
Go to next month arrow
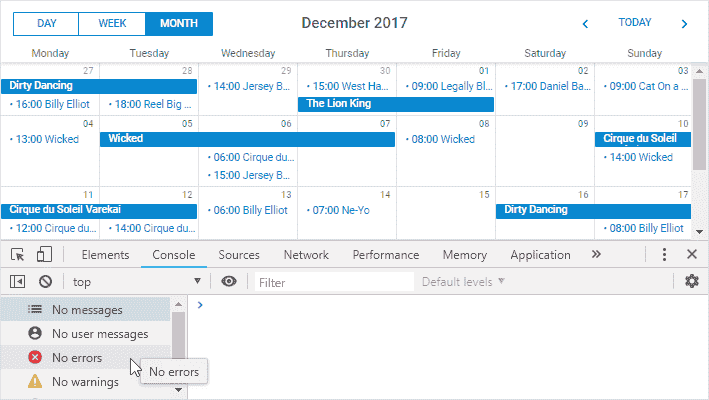[684, 24]
